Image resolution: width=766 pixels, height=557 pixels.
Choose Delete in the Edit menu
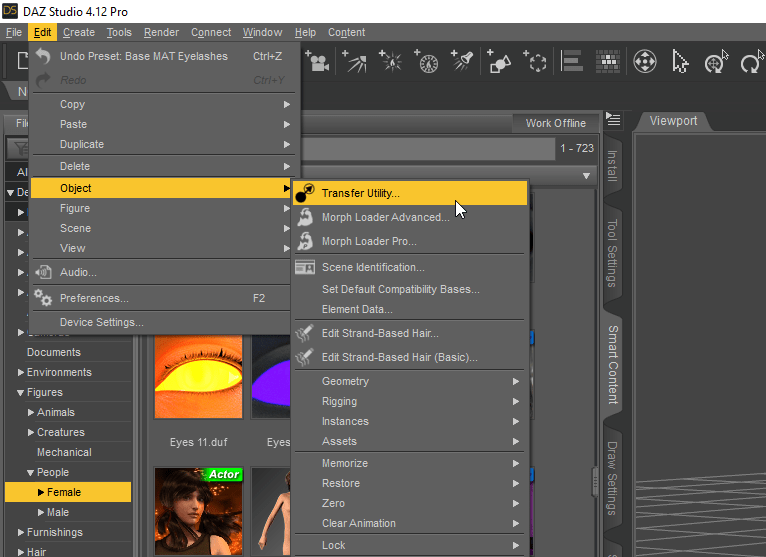coord(163,166)
